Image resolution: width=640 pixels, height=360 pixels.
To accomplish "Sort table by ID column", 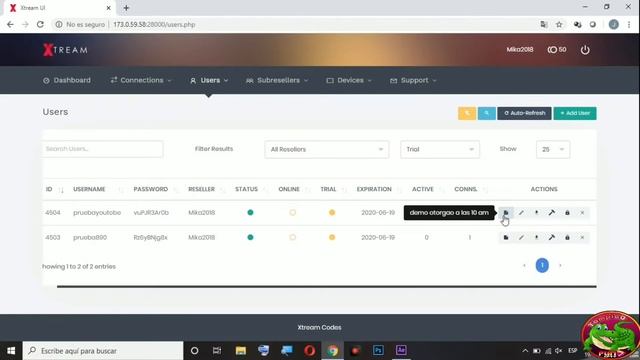I will [x=54, y=189].
